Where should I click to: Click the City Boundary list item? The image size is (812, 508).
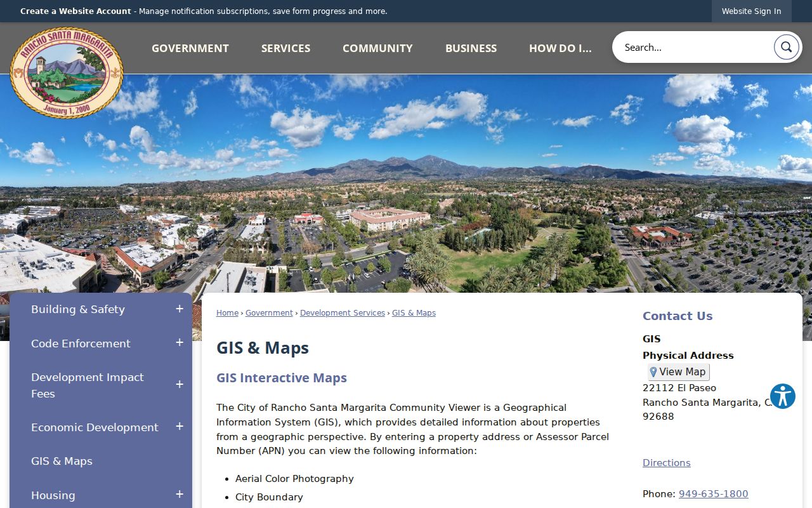(269, 497)
